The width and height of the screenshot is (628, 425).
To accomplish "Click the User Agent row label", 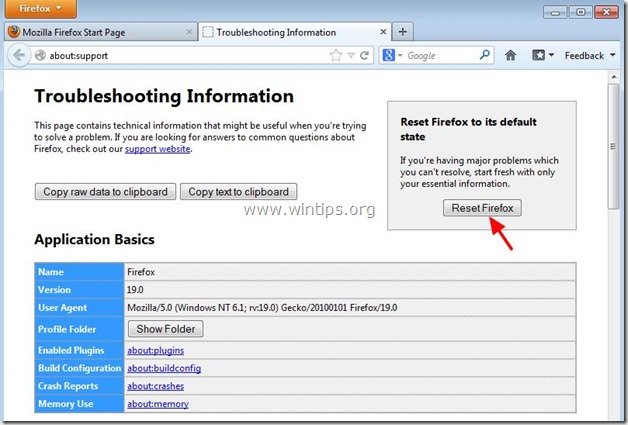I will [x=62, y=308].
